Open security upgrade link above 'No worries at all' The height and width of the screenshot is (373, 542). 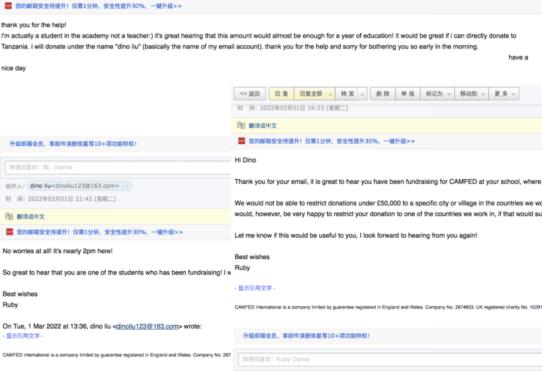tap(100, 232)
